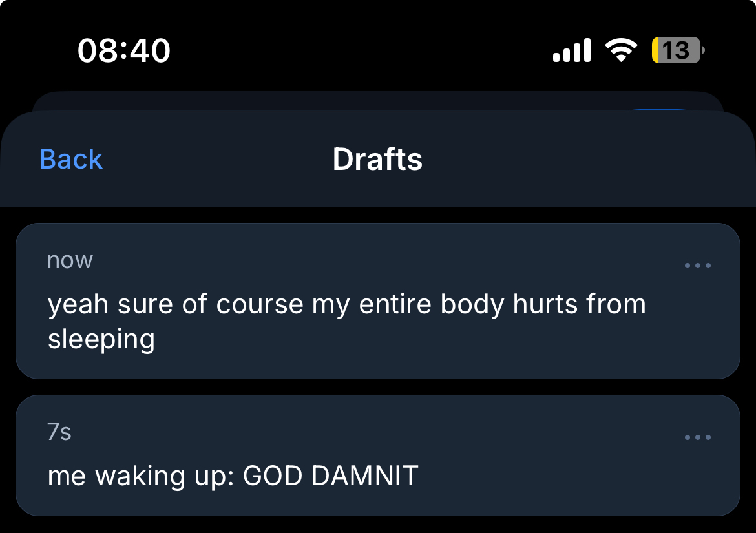Tap the word 'sleeping' in the first draft
Screen dimensions: 756x533
pyautogui.click(x=101, y=339)
